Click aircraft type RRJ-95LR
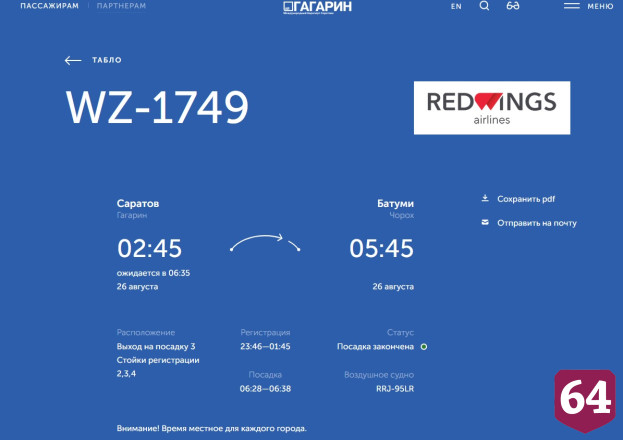 (x=395, y=389)
